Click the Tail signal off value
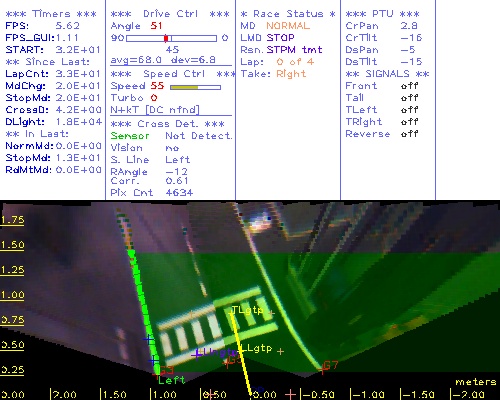Image resolution: width=500 pixels, height=400 pixels. click(x=410, y=98)
